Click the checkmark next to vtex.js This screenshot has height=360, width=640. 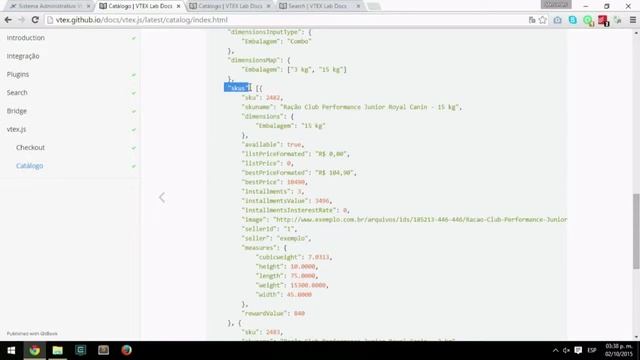[133, 130]
